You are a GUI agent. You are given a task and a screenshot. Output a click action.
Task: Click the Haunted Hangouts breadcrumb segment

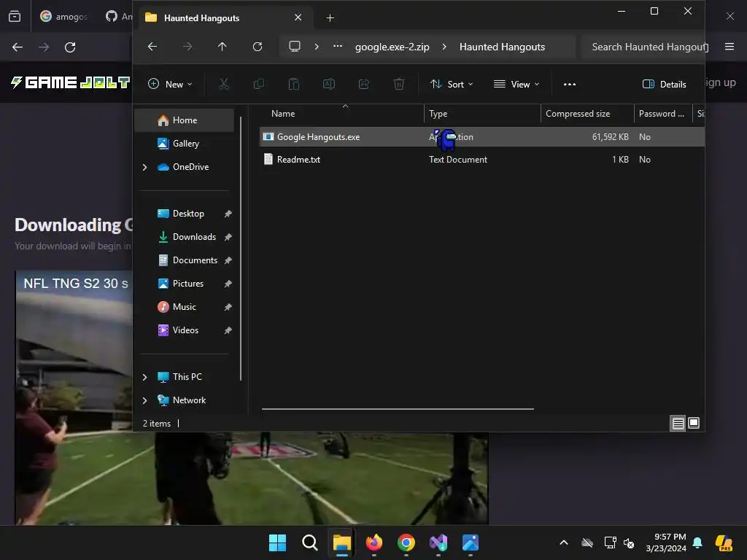pyautogui.click(x=502, y=47)
